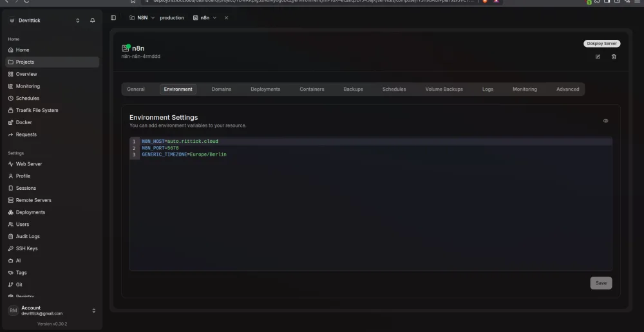Click the n8n-n8n-4rmddd service identifier
644x332 pixels.
pos(141,57)
